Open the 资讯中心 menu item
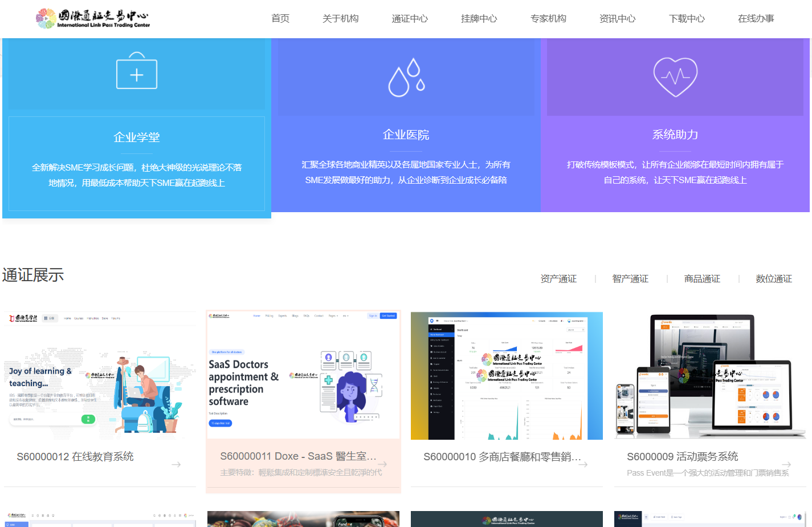The width and height of the screenshot is (812, 527). 617,18
